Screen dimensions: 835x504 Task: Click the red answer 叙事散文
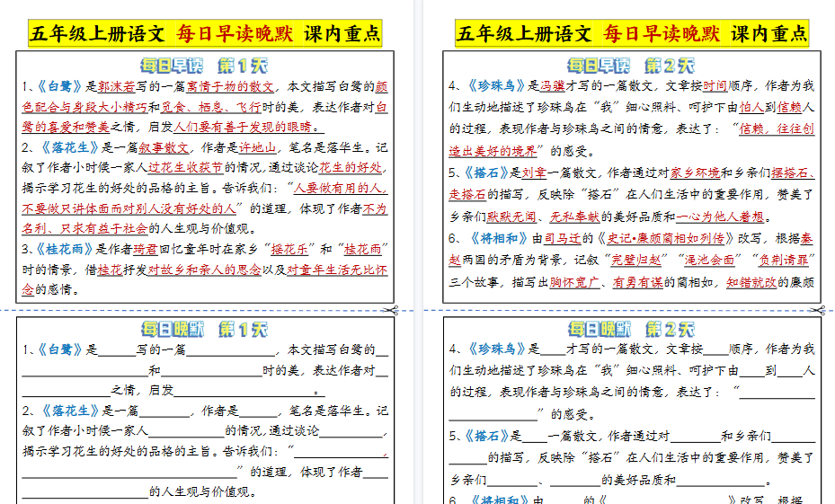(164, 147)
